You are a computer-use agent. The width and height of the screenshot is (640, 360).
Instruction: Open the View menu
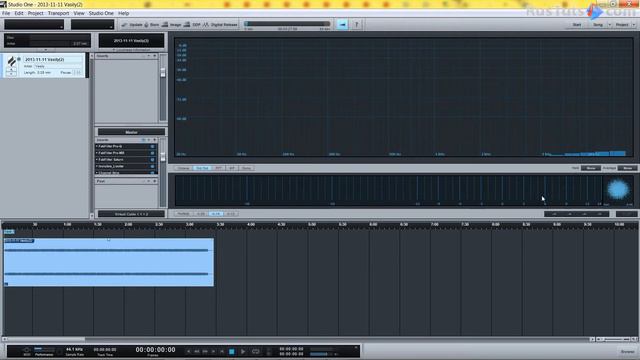click(x=79, y=13)
